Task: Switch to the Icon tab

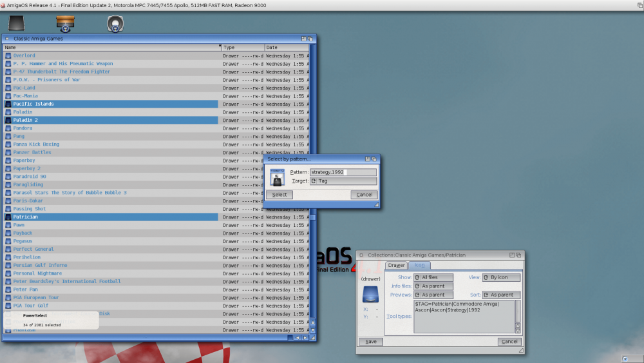Action: click(419, 265)
